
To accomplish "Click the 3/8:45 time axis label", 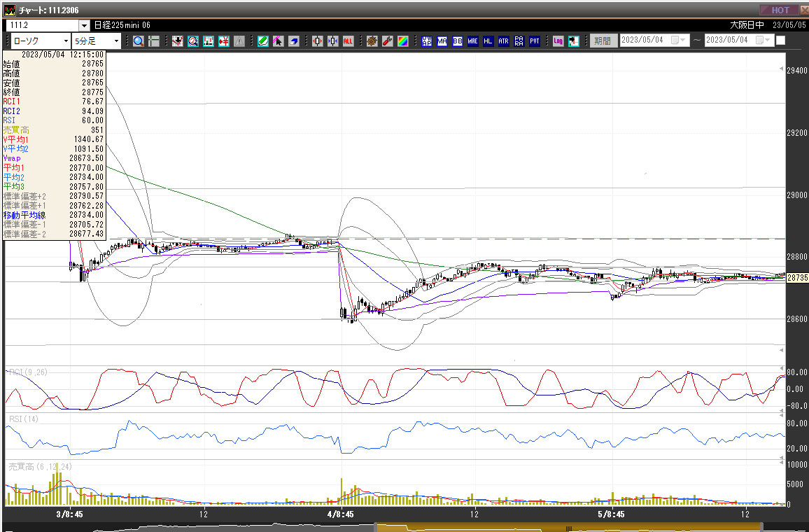I will click(x=70, y=514).
